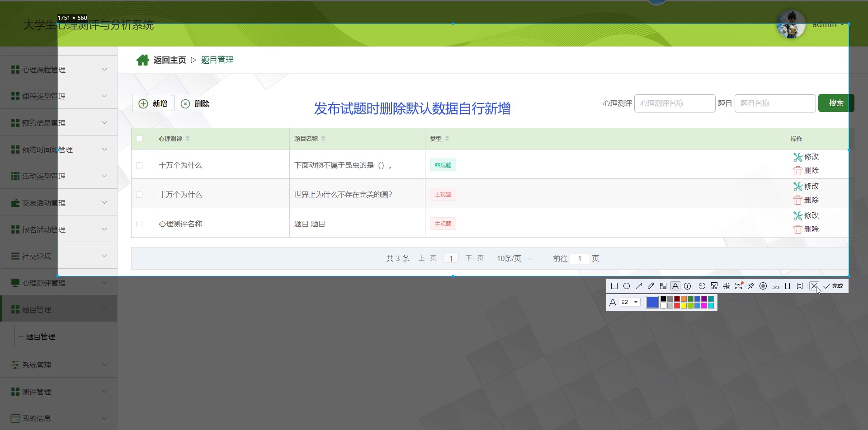Sort the table by 心理测评 column
The image size is (868, 430).
coord(188,139)
